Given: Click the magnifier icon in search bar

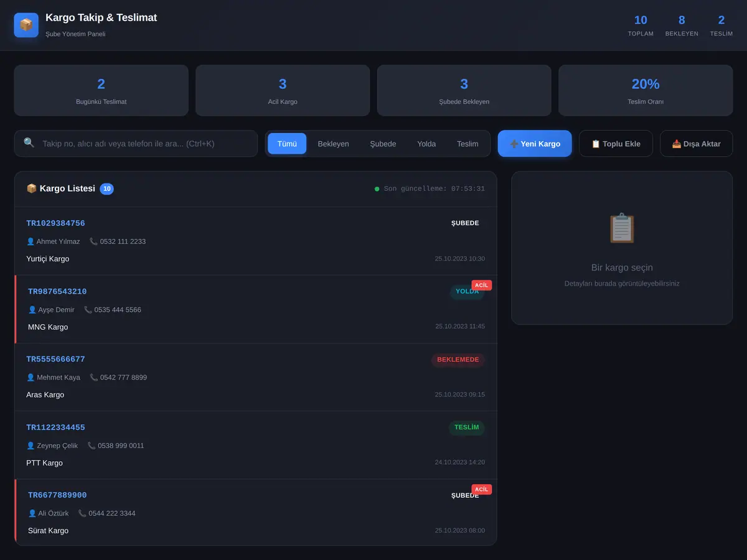Looking at the screenshot, I should pos(29,143).
